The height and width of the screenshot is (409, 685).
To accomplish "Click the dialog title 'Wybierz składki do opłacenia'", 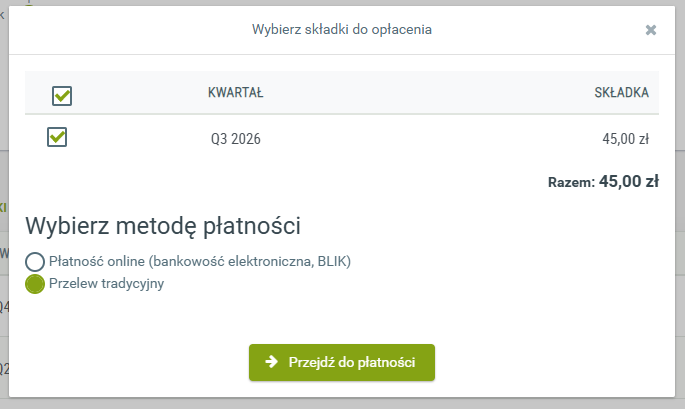I will point(341,30).
